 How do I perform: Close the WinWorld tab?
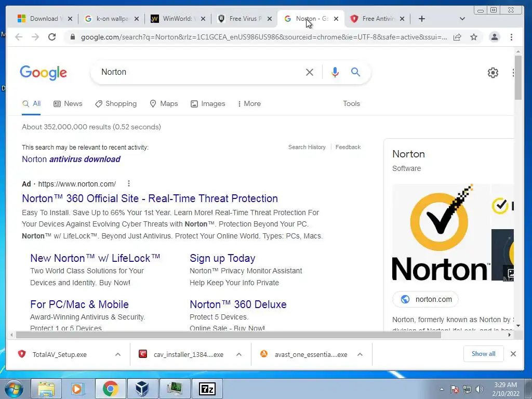[203, 19]
